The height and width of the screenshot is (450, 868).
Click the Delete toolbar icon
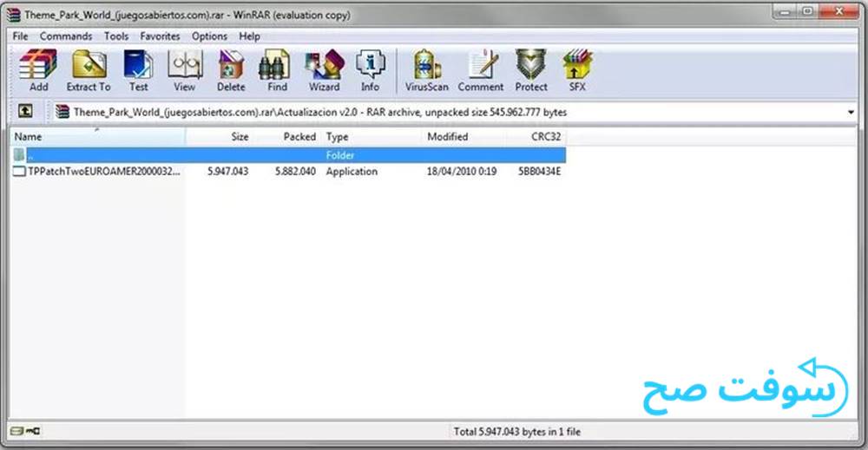click(x=231, y=70)
